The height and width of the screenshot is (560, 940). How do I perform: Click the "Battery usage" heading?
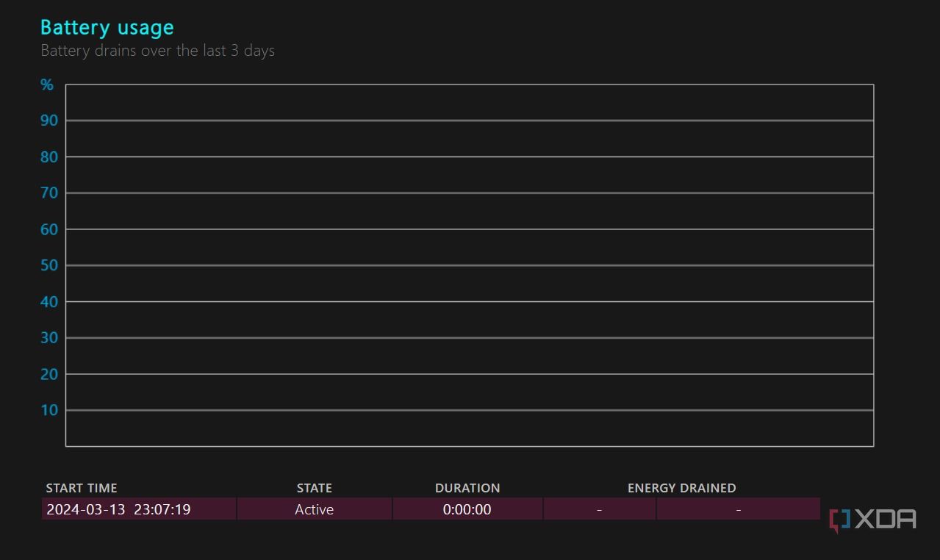click(107, 28)
